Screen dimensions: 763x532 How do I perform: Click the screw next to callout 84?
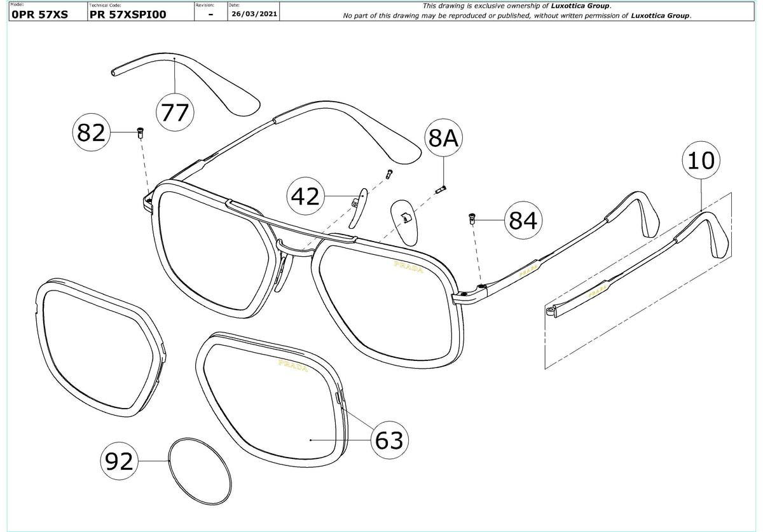pyautogui.click(x=472, y=219)
